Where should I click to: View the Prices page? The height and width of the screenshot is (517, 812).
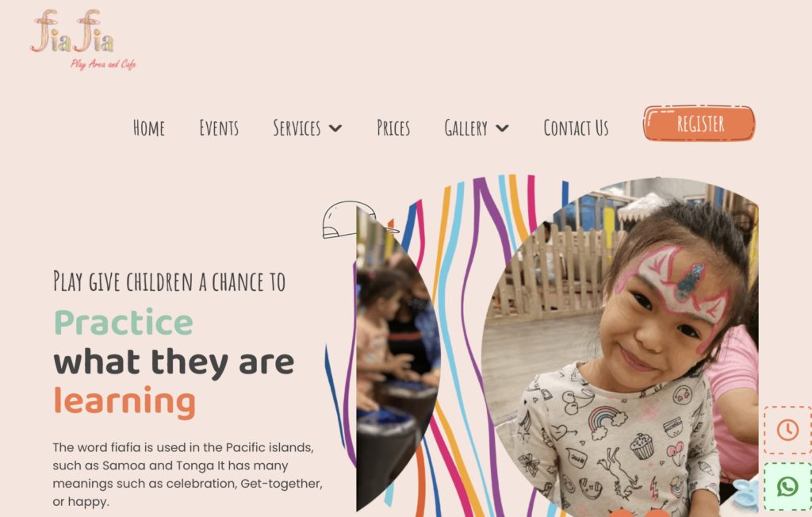[x=393, y=128]
